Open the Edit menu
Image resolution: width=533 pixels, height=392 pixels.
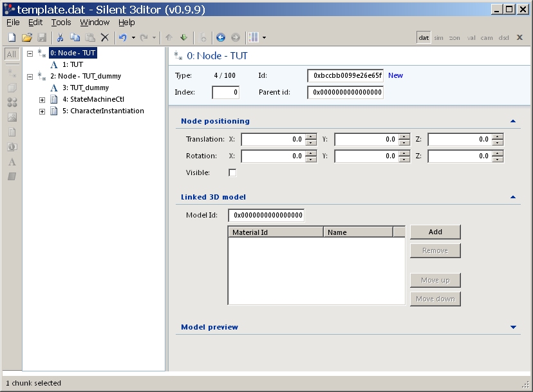35,23
